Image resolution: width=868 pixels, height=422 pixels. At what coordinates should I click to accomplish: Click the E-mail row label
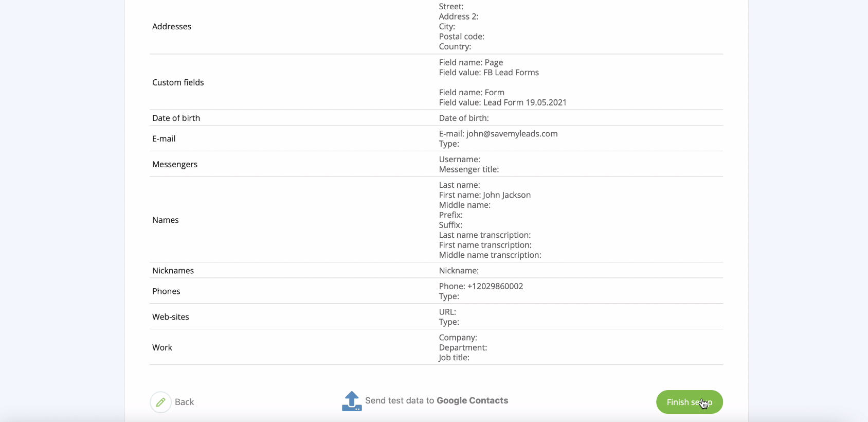click(164, 138)
